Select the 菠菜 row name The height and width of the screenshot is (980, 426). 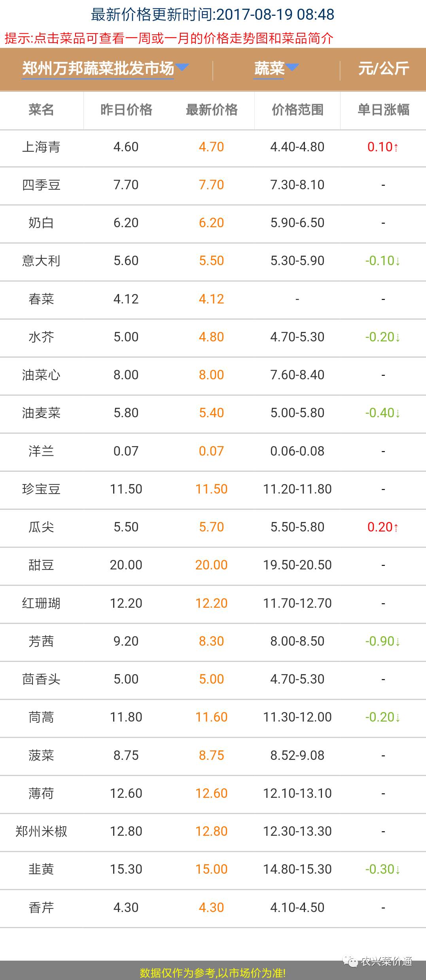pyautogui.click(x=41, y=756)
